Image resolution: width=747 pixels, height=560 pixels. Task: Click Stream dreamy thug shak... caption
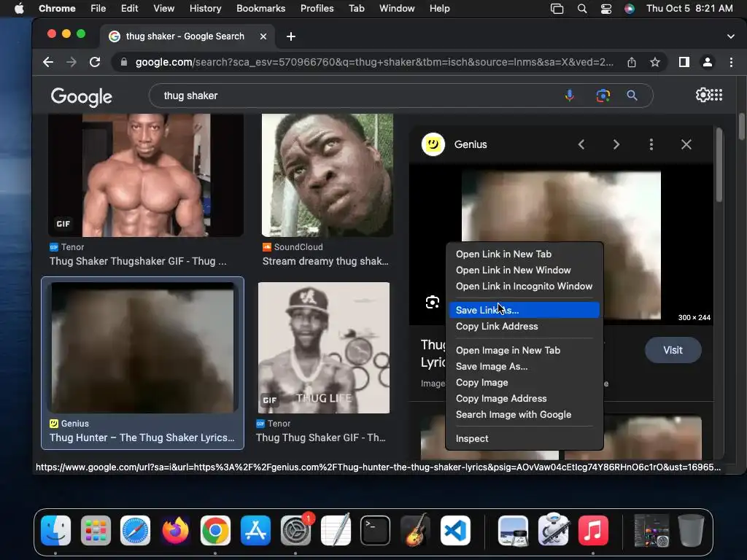[x=325, y=261]
